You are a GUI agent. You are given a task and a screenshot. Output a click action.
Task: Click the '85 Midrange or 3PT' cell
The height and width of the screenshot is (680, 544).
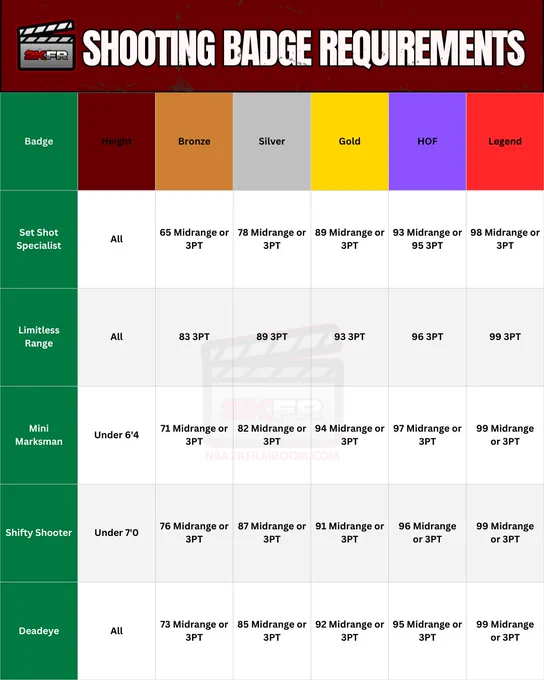point(272,631)
